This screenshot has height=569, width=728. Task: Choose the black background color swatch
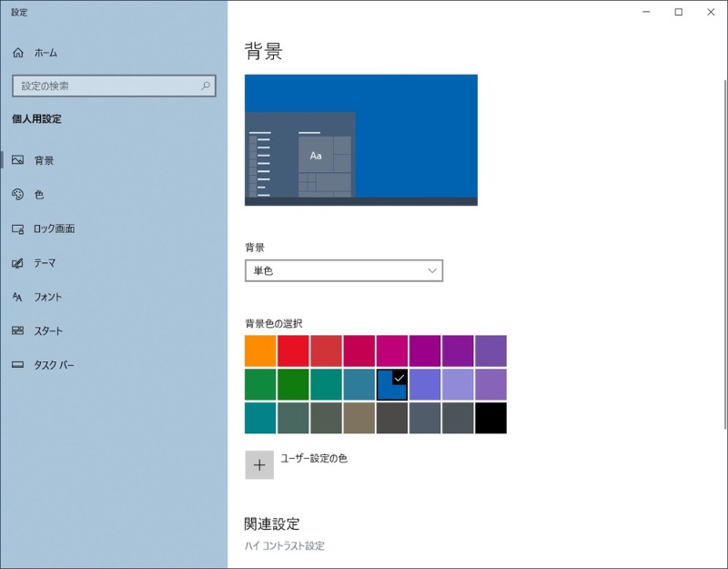tap(490, 418)
